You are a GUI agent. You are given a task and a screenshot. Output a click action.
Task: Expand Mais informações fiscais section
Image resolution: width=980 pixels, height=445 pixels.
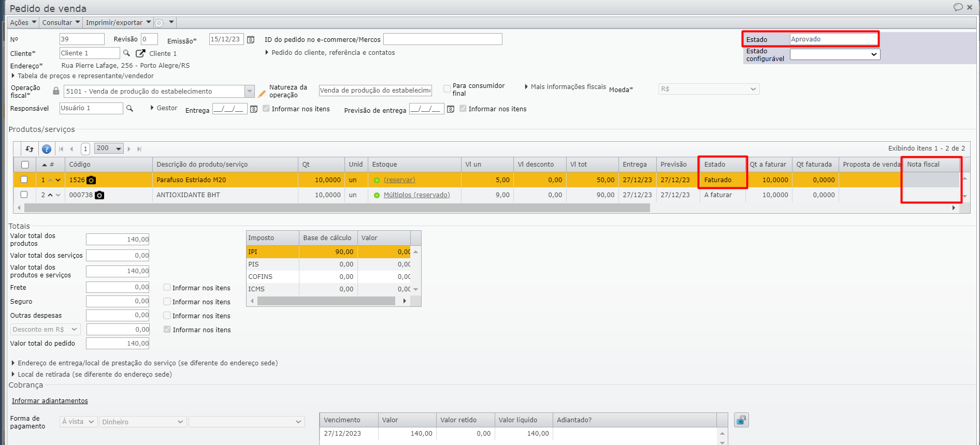tap(565, 87)
